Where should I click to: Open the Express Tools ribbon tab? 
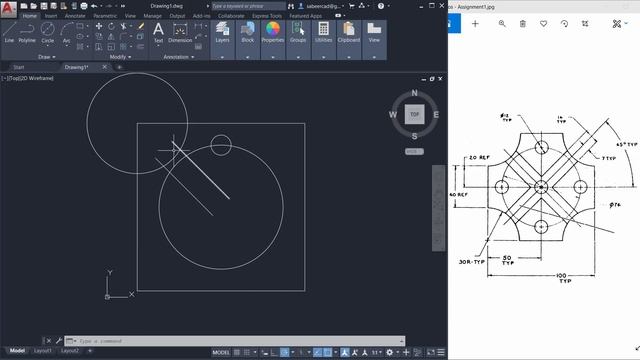click(x=267, y=16)
